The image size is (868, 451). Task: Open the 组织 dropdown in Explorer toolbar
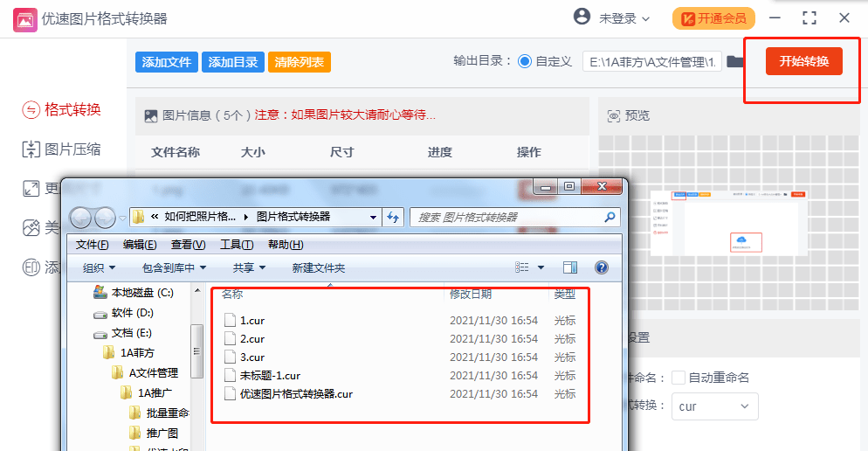click(99, 268)
